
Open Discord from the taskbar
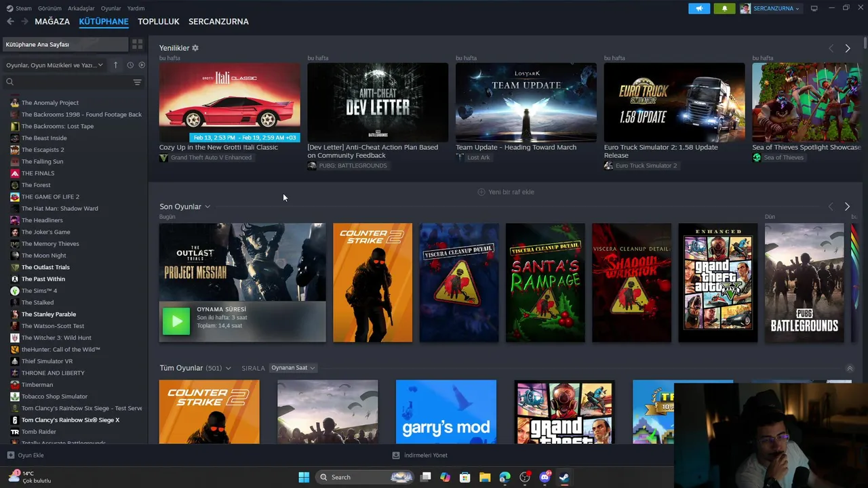(x=545, y=477)
